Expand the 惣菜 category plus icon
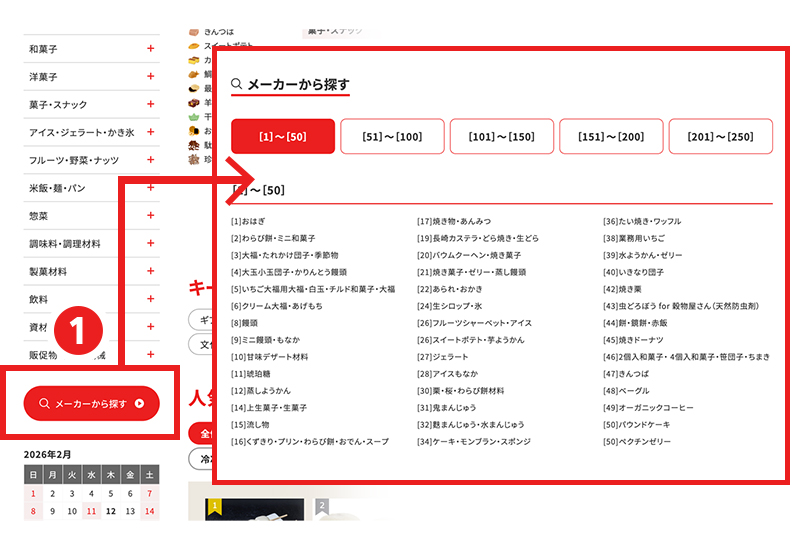 (151, 215)
